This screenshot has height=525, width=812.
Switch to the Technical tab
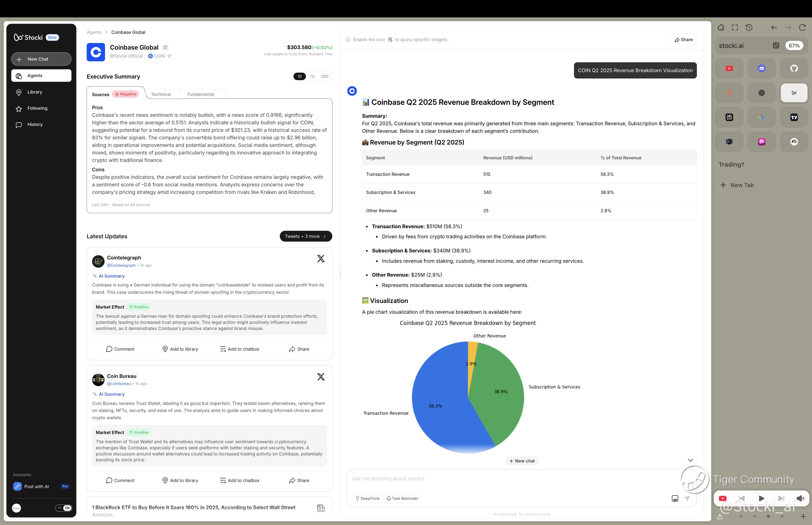[x=160, y=94]
